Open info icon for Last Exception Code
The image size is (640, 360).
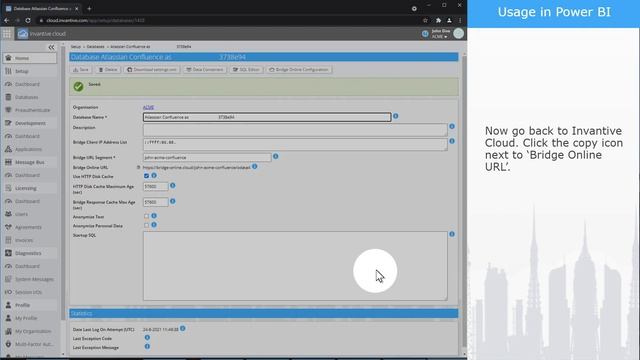pyautogui.click(x=147, y=338)
